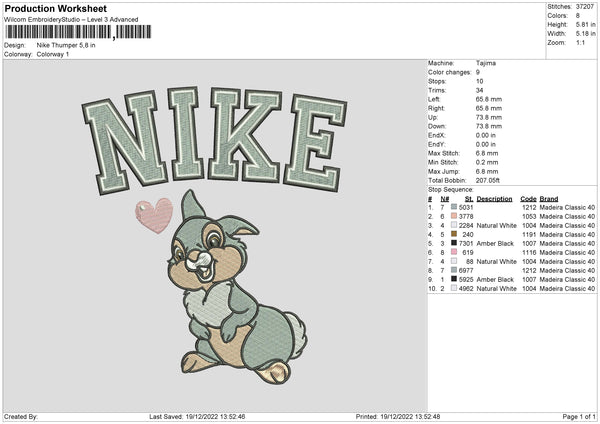600x424 pixels.
Task: Select the black swatch in stop 5
Action: click(454, 243)
